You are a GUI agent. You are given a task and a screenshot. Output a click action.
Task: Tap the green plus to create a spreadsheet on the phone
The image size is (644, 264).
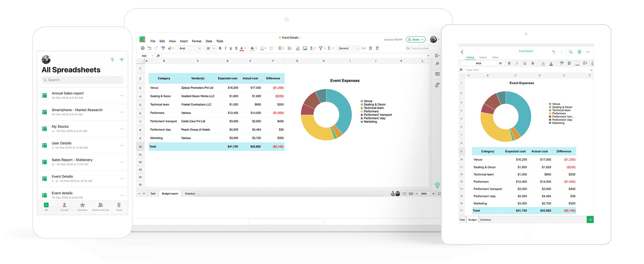click(x=122, y=59)
